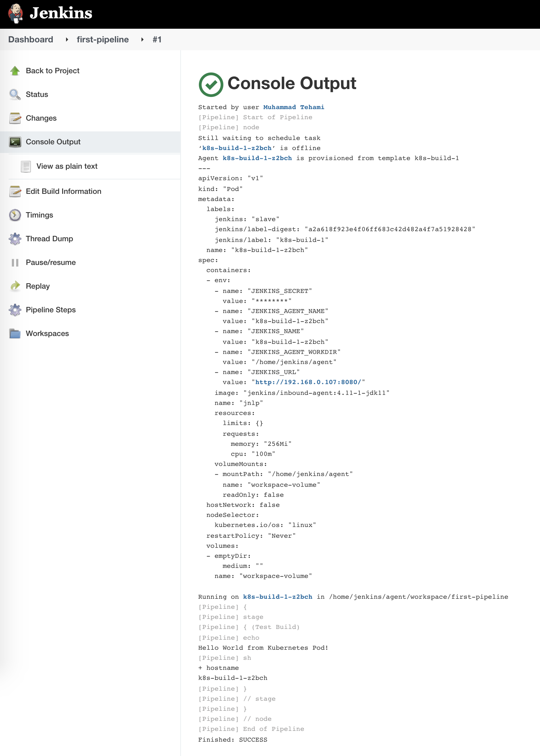Click the kubernetes.io/os "linux" line
540x756 pixels.
click(x=265, y=525)
